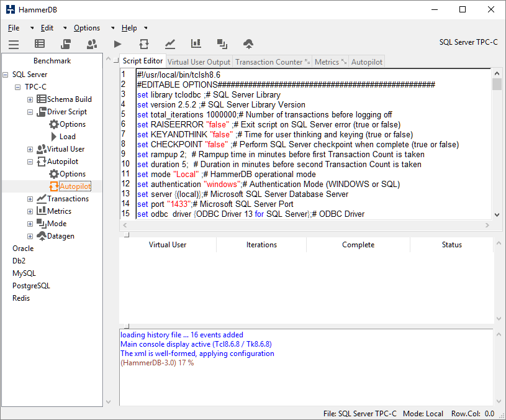Image resolution: width=506 pixels, height=420 pixels.
Task: Collapse the TPC-C tree node
Action: [18, 87]
